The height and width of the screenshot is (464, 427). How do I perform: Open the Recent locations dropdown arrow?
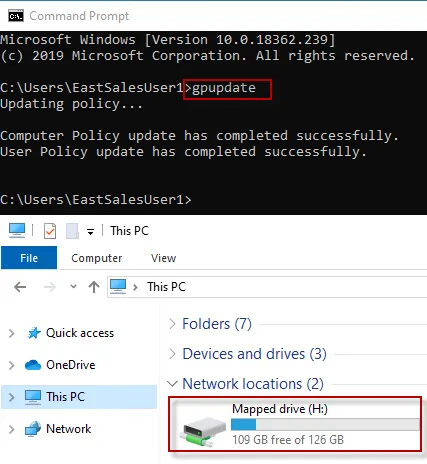pyautogui.click(x=73, y=286)
